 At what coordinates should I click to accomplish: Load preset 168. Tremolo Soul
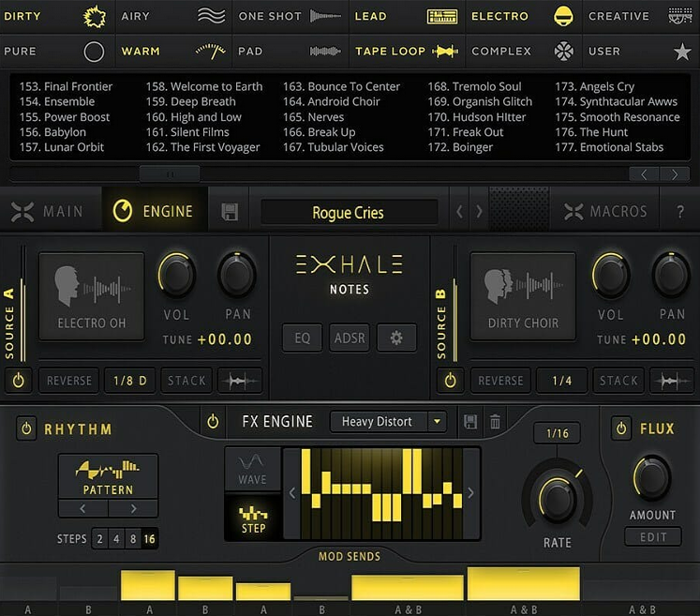[x=474, y=86]
